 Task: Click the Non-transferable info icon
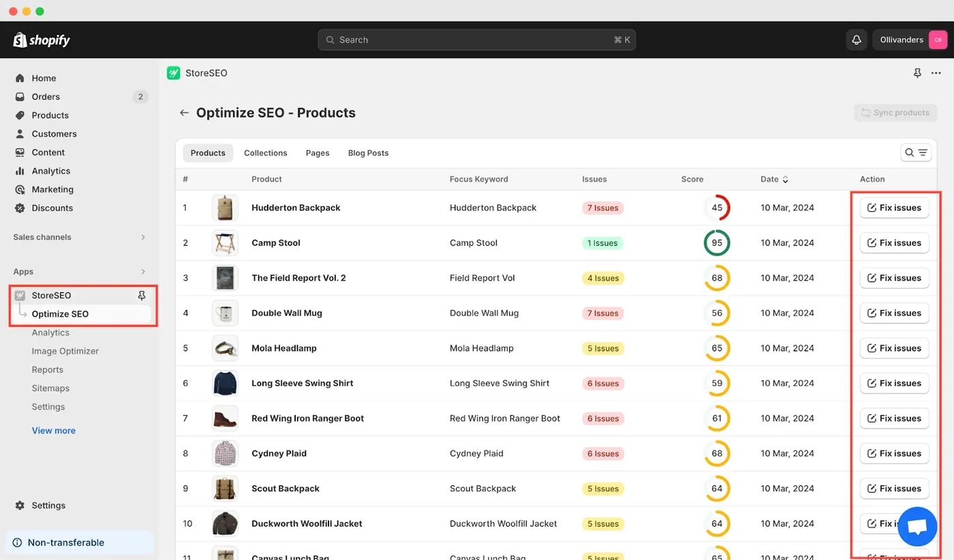click(x=18, y=543)
